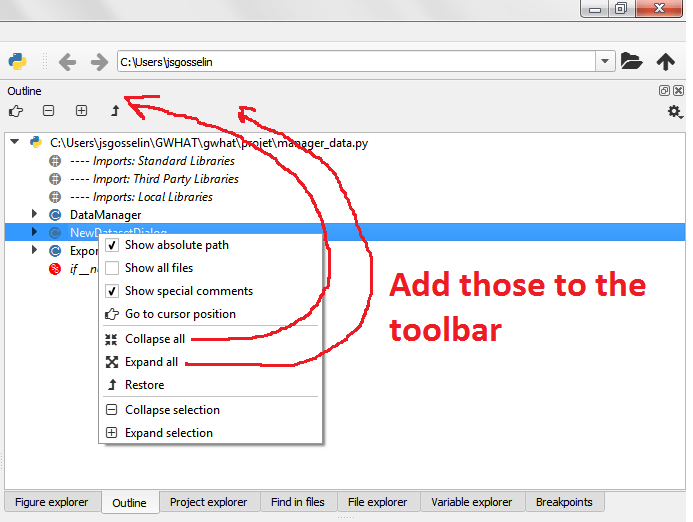Restore down the application window

(x=621, y=8)
